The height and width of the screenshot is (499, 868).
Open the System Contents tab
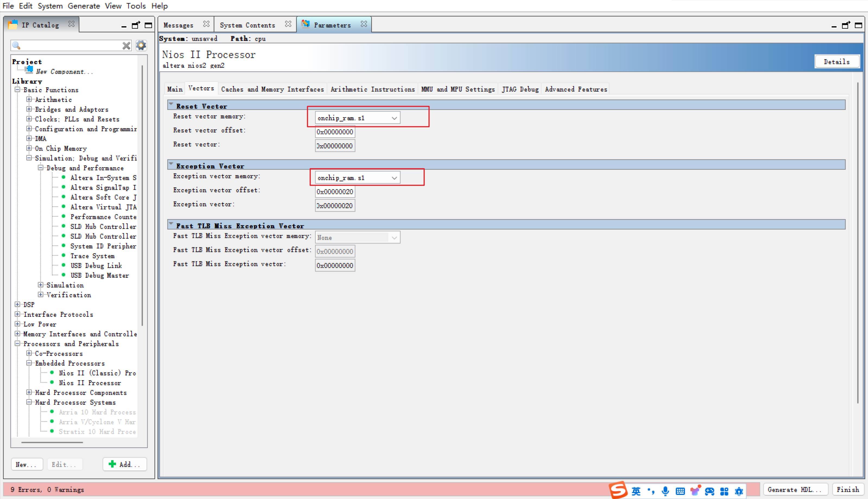(247, 25)
